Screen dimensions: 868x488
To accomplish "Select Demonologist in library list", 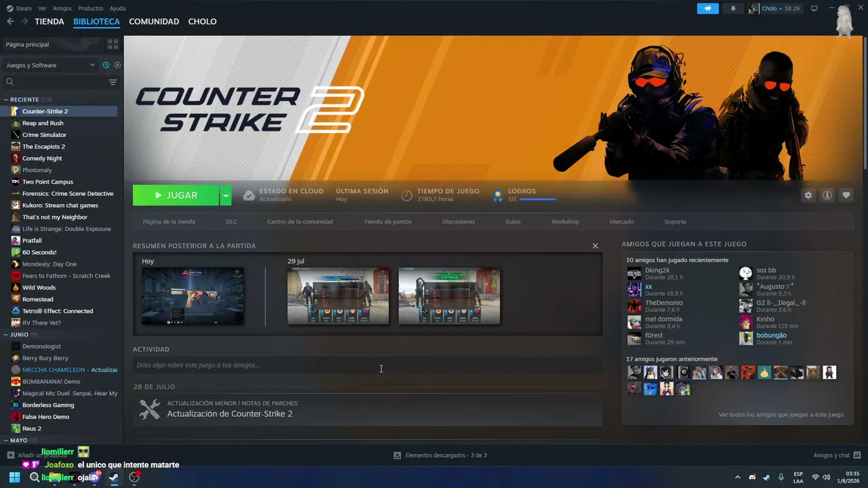I will [41, 346].
